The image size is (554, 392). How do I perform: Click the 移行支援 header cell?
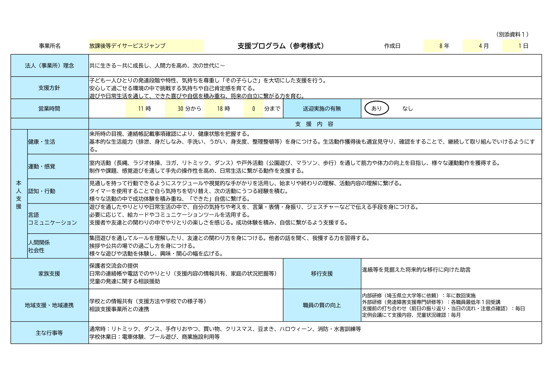[322, 273]
